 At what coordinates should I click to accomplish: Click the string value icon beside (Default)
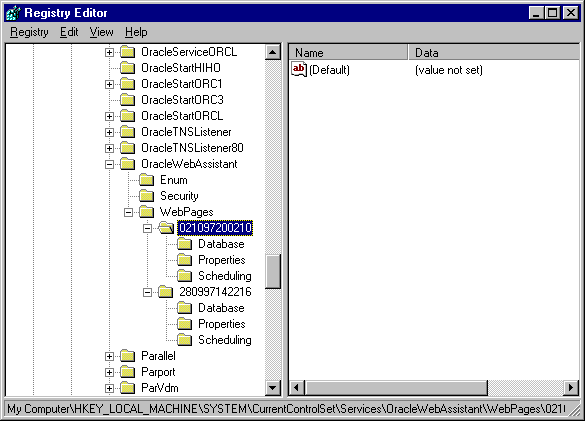click(299, 70)
